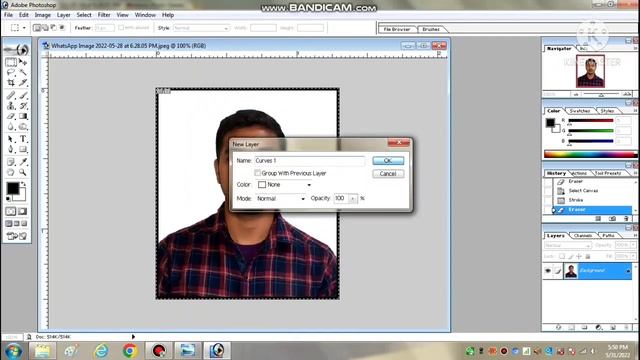This screenshot has height=360, width=640.
Task: Select the Shape tool
Action: 23,149
